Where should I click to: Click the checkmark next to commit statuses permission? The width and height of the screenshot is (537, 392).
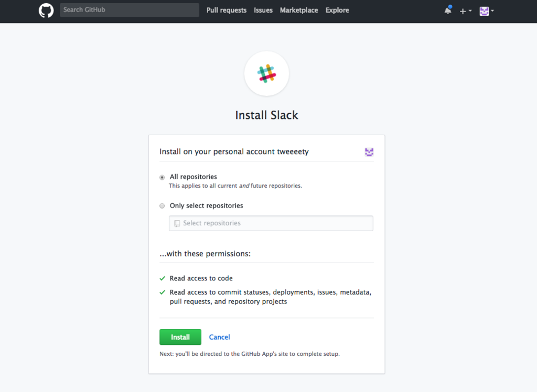click(163, 292)
